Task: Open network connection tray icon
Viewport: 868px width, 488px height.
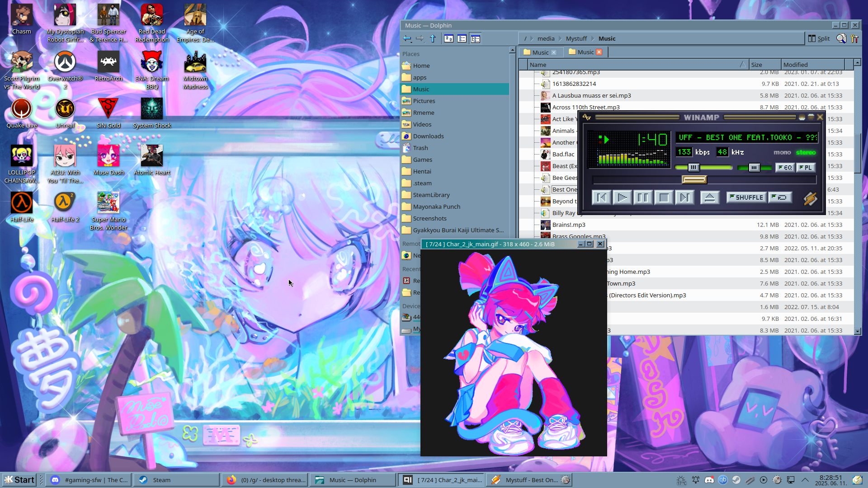Action: (x=791, y=480)
